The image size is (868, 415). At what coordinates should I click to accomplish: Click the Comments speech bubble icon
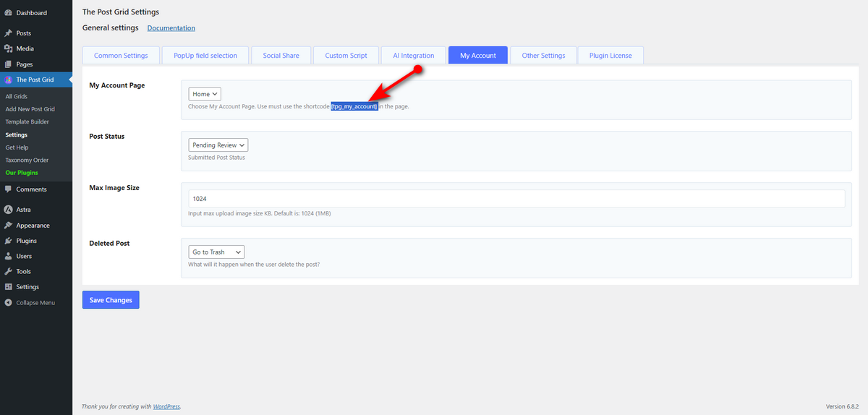pos(8,189)
